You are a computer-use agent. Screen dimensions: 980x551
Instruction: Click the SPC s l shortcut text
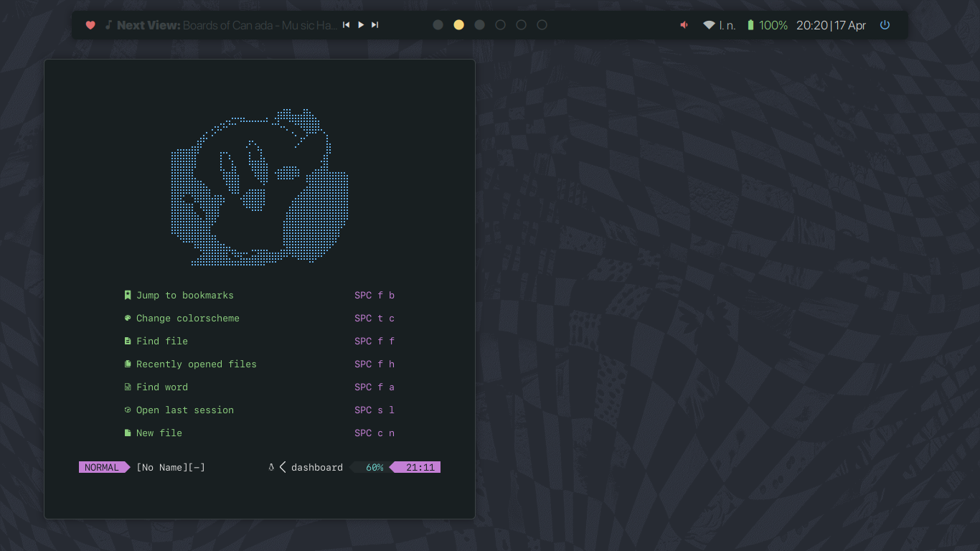(374, 410)
